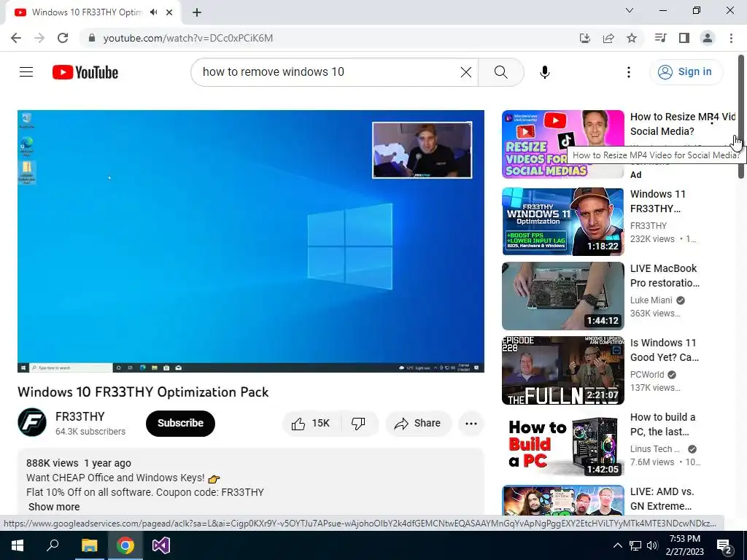Go back in browser history
Viewport: 747px width, 560px height.
click(16, 38)
